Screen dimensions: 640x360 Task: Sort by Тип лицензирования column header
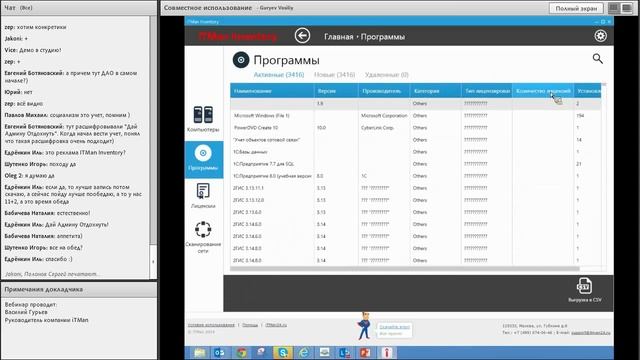click(487, 91)
